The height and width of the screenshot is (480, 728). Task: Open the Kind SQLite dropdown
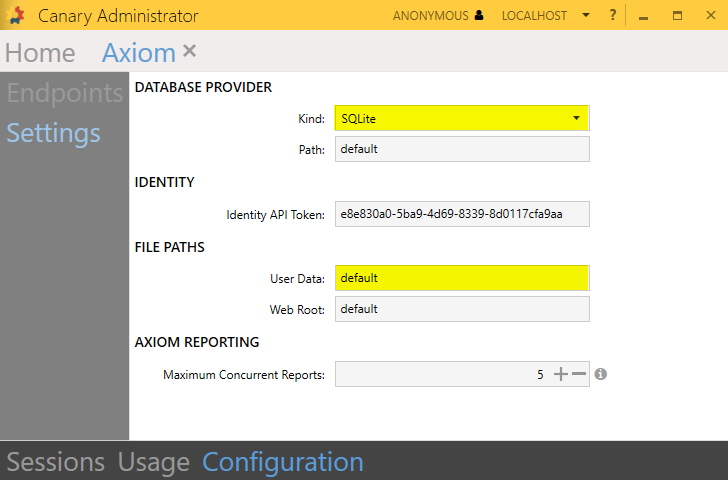click(461, 119)
